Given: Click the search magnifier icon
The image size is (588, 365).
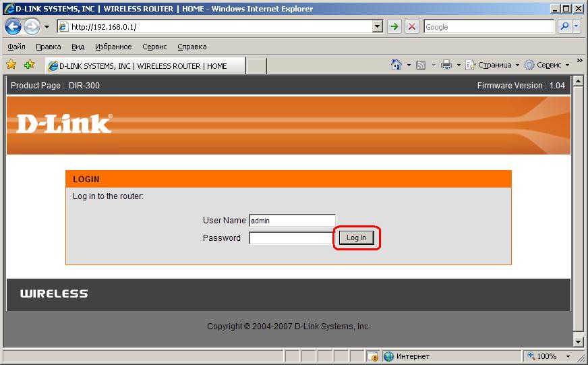Looking at the screenshot, I should tap(564, 27).
